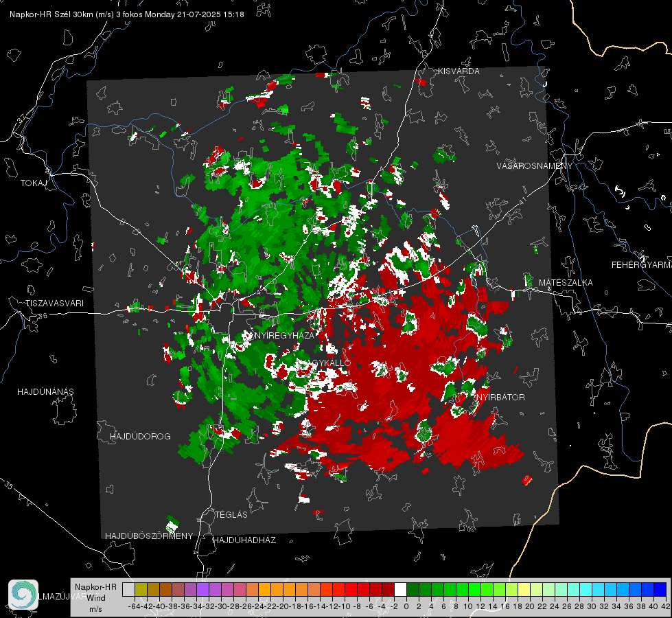Screen dimensions: 672x618
Task: Click the NYÍREGYHÁZA city label
Action: point(284,335)
